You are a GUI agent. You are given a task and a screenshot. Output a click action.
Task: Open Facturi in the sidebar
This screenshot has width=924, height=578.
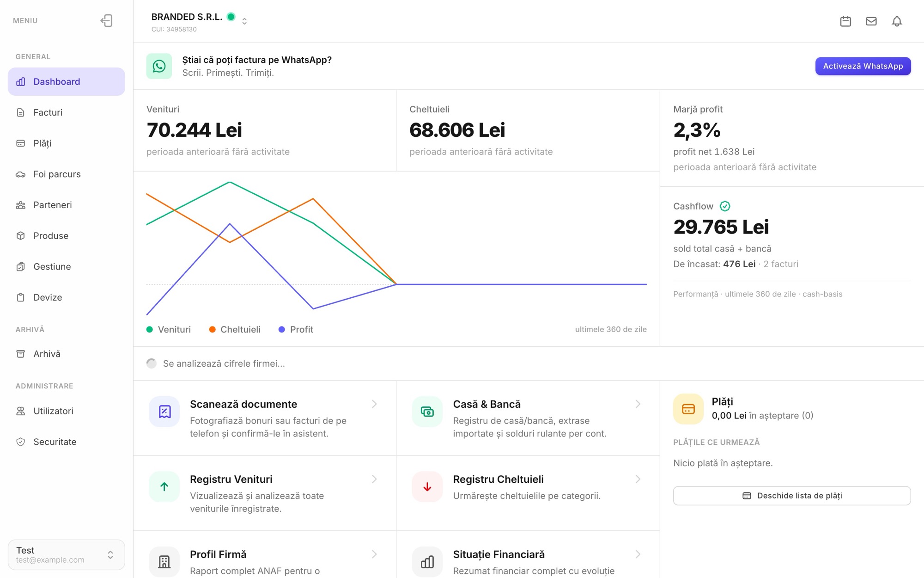(67, 112)
